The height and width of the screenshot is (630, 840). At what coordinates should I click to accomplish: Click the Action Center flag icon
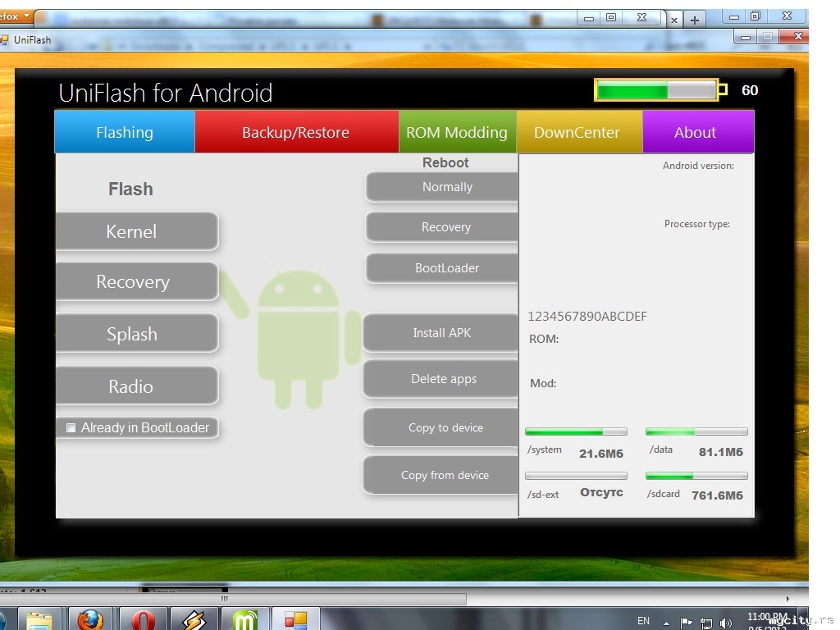click(x=687, y=623)
